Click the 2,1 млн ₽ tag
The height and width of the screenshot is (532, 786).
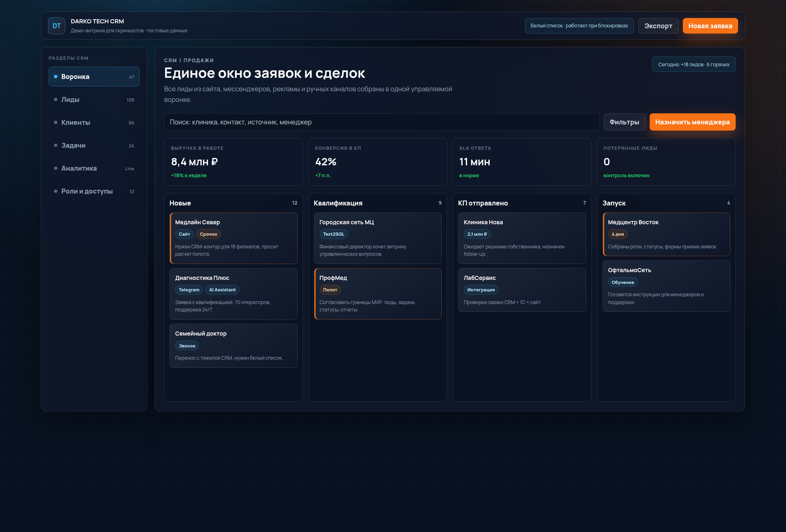(x=477, y=234)
